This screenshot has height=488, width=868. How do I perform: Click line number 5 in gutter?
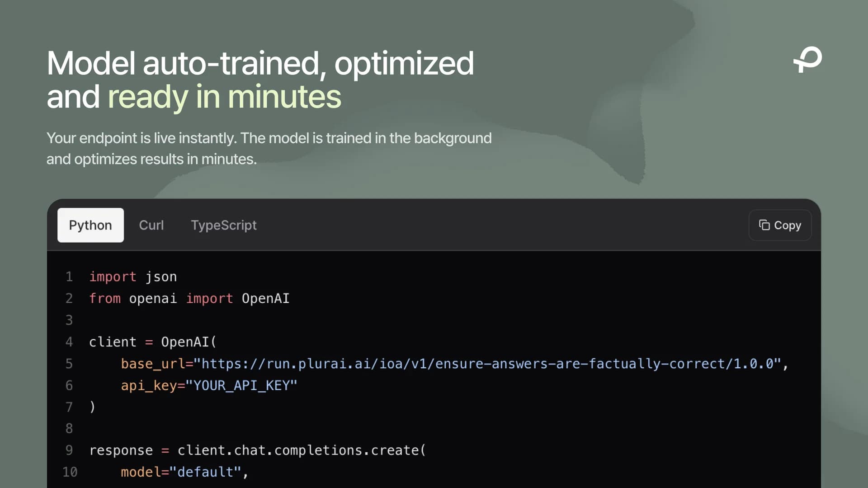tap(69, 364)
